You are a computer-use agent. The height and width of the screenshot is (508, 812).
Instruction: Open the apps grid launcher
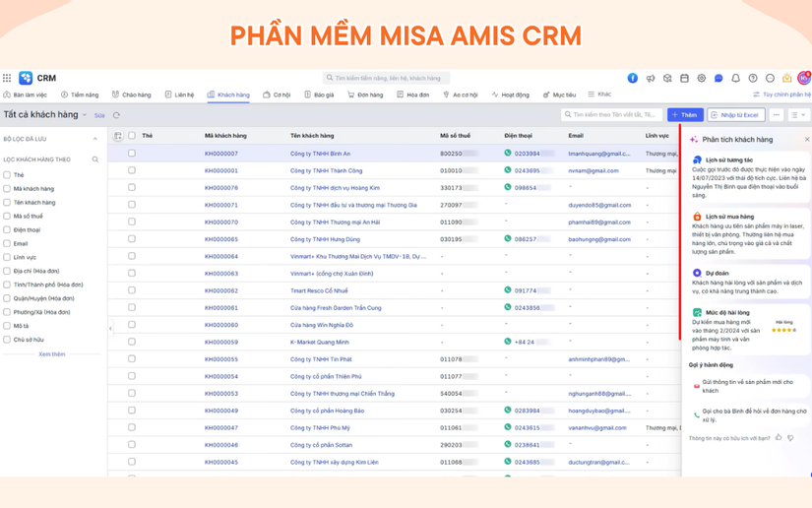[x=7, y=78]
